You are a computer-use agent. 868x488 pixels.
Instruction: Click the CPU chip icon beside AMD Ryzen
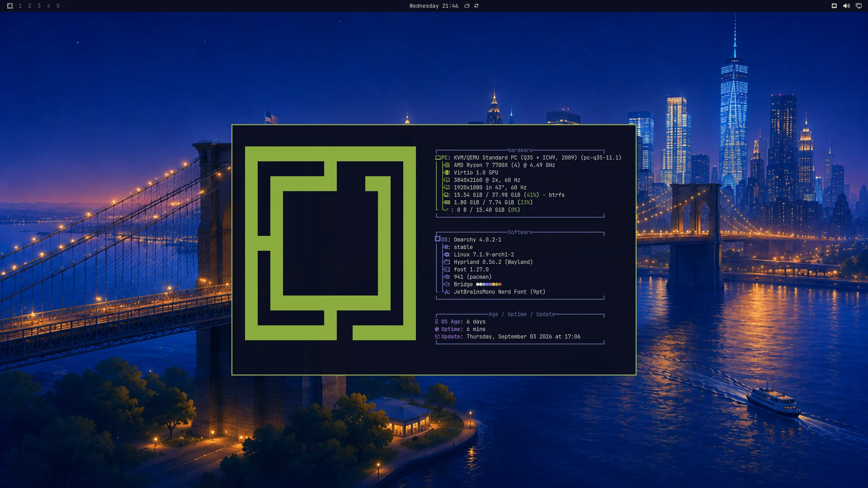[x=447, y=165]
